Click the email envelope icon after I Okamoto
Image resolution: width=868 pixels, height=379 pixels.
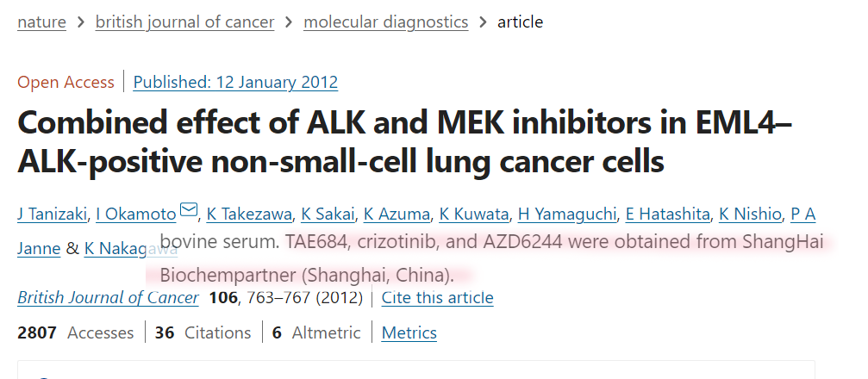click(x=189, y=209)
